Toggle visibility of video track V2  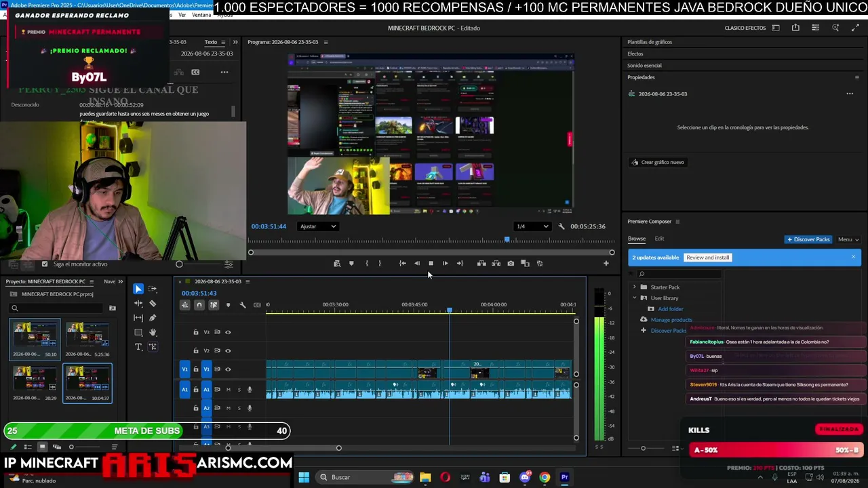pos(228,350)
